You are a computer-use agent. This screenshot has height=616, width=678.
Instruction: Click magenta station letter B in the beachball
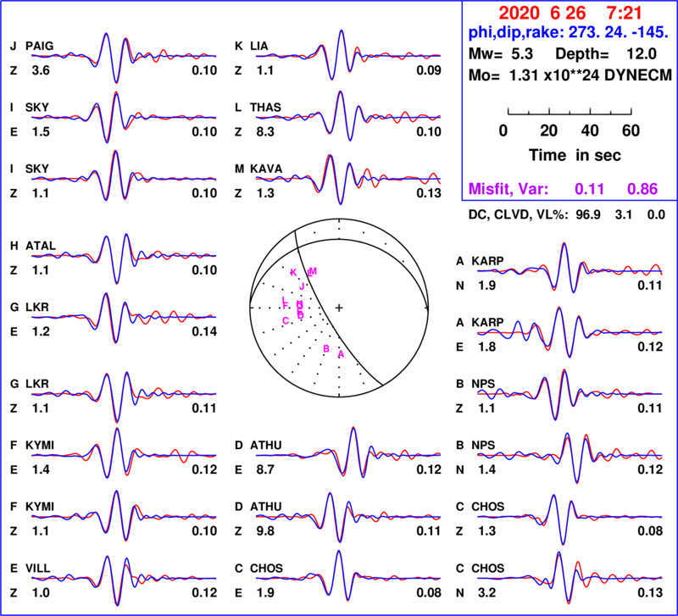pos(326,349)
